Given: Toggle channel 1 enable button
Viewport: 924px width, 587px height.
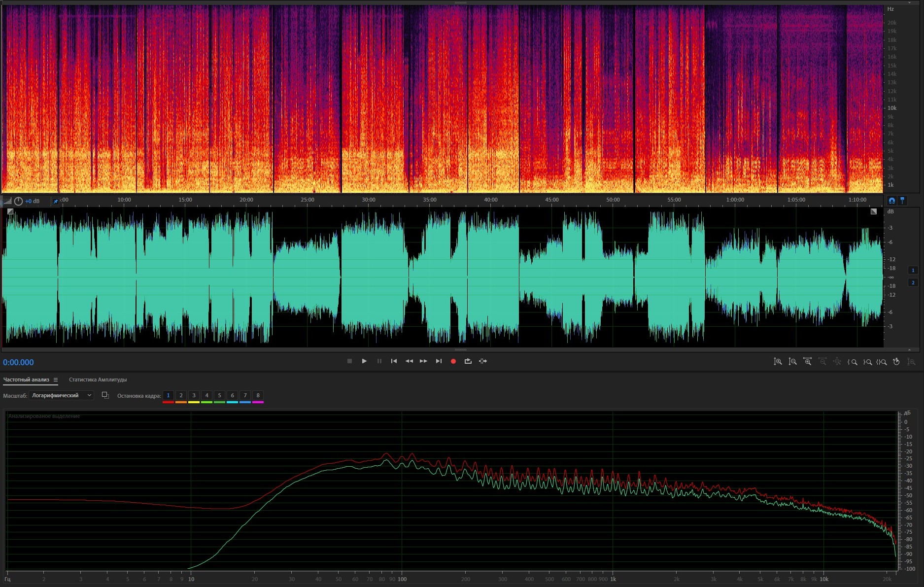Looking at the screenshot, I should click(913, 270).
